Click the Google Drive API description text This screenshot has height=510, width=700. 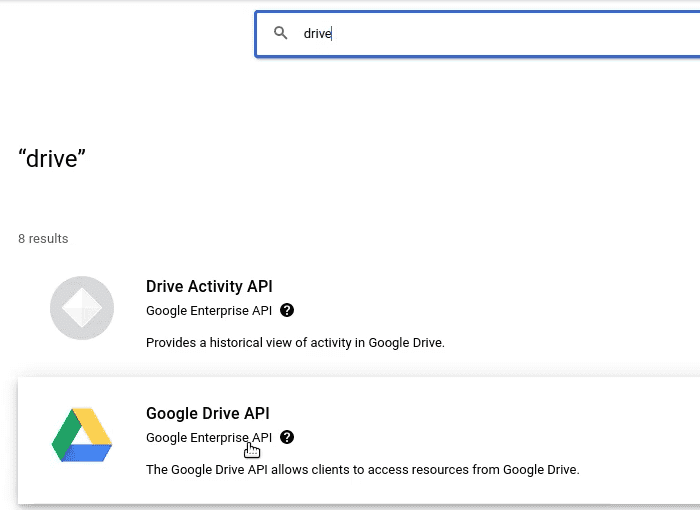tap(362, 470)
